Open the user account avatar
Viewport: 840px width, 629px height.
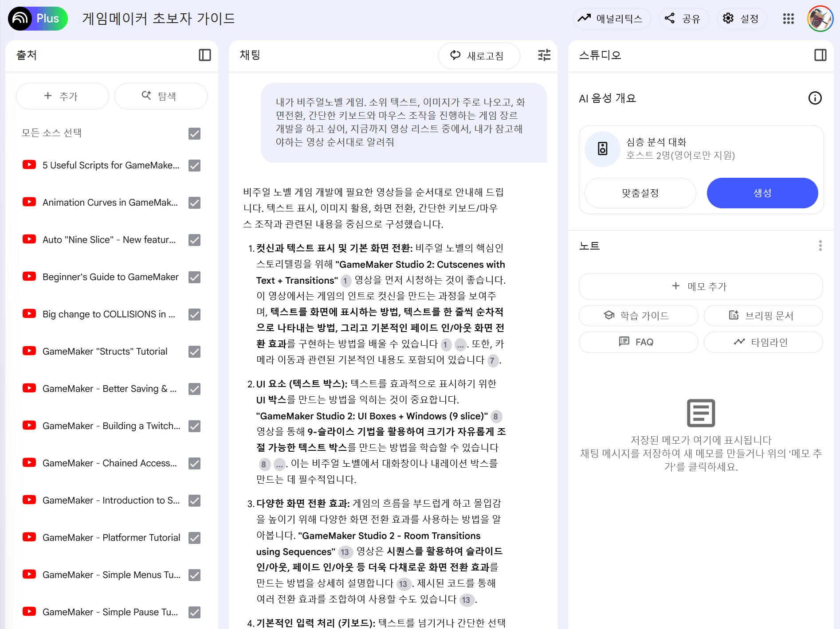[820, 19]
